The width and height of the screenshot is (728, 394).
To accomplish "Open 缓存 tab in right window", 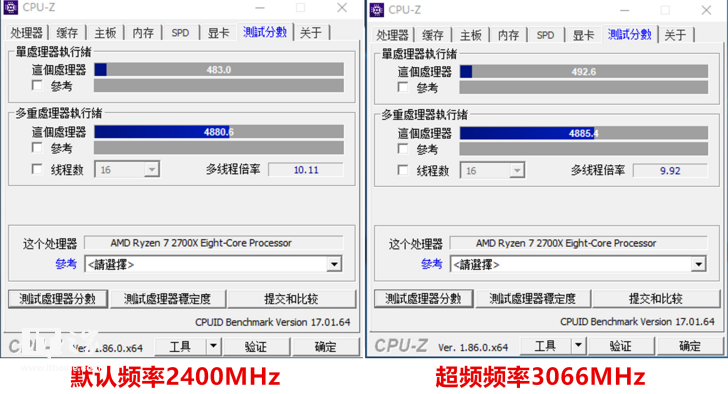I will 433,35.
